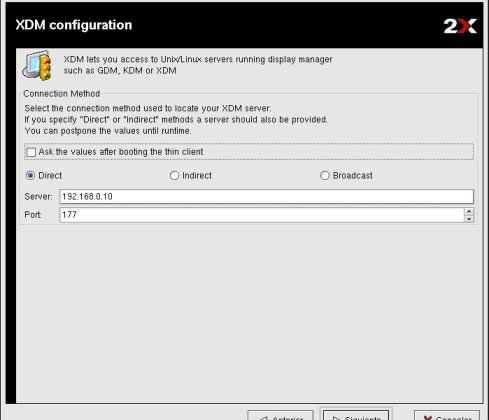Image resolution: width=489 pixels, height=420 pixels.
Task: Click the XDM computer traffic-light icon
Action: (38, 65)
